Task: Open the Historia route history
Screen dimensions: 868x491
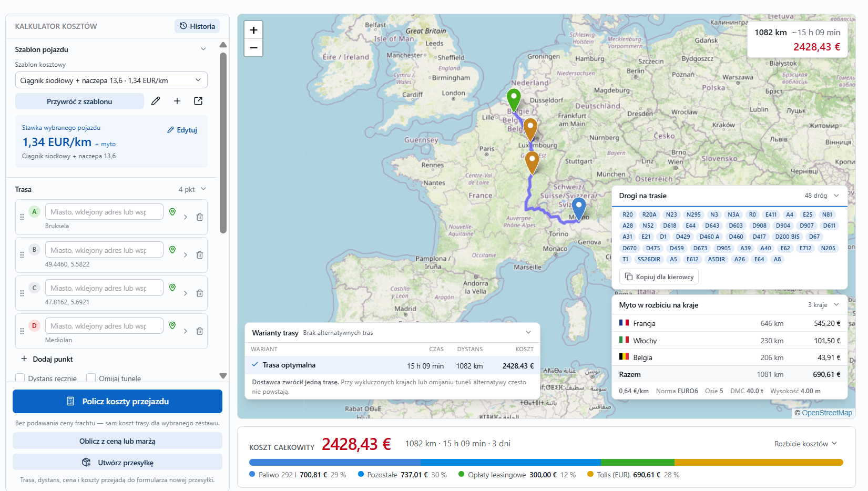Action: pyautogui.click(x=197, y=26)
